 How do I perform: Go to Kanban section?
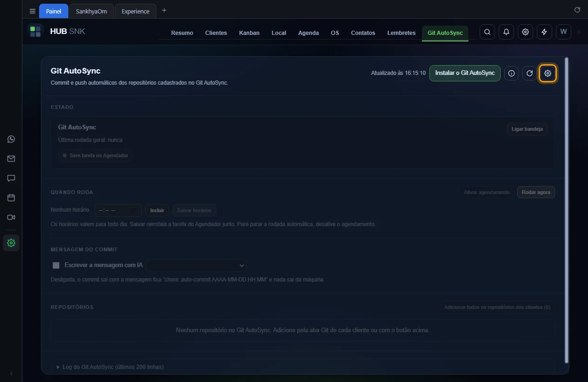click(x=249, y=33)
